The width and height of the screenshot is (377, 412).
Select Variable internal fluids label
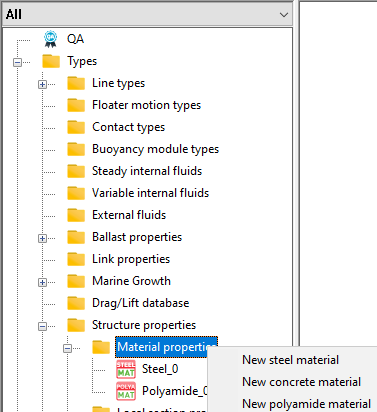[x=151, y=193]
